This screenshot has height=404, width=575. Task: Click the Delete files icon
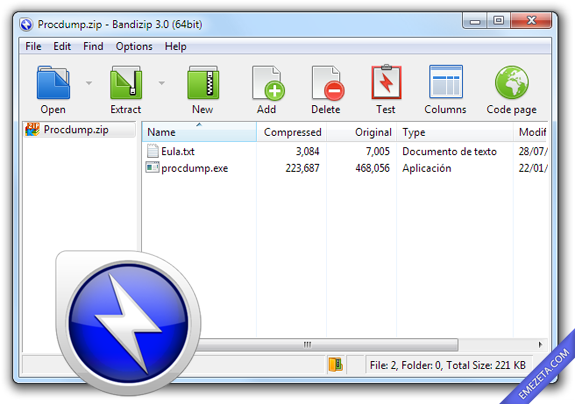pyautogui.click(x=327, y=83)
